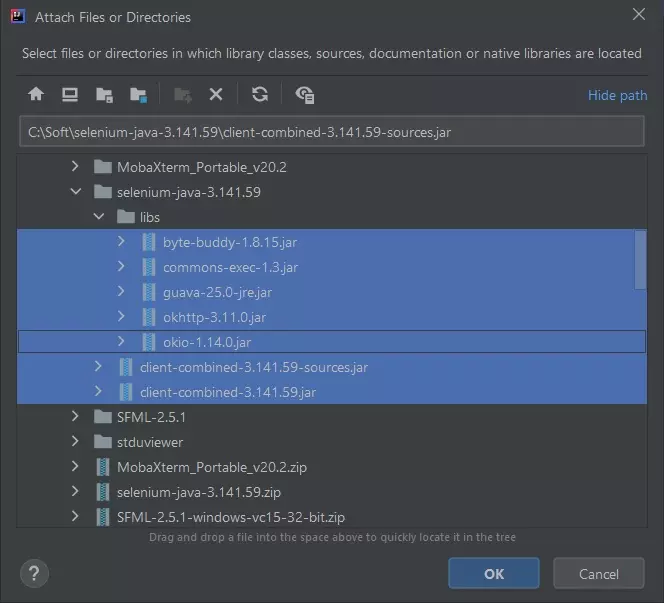Select okio-1.14.0.jar in the tree
The height and width of the screenshot is (603, 664).
click(x=332, y=342)
